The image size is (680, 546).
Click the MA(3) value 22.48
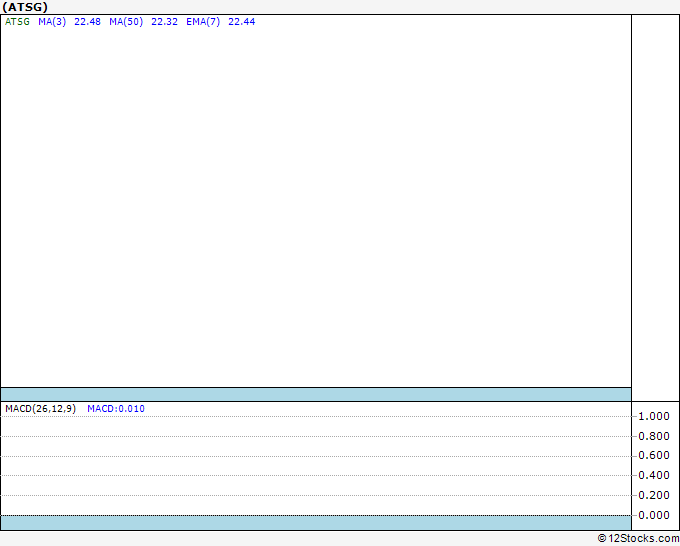point(87,22)
